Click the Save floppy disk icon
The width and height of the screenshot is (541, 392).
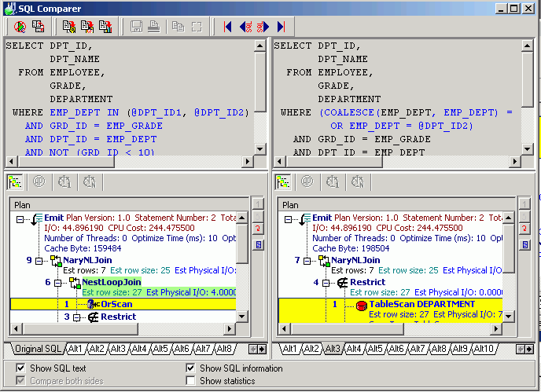[136, 27]
